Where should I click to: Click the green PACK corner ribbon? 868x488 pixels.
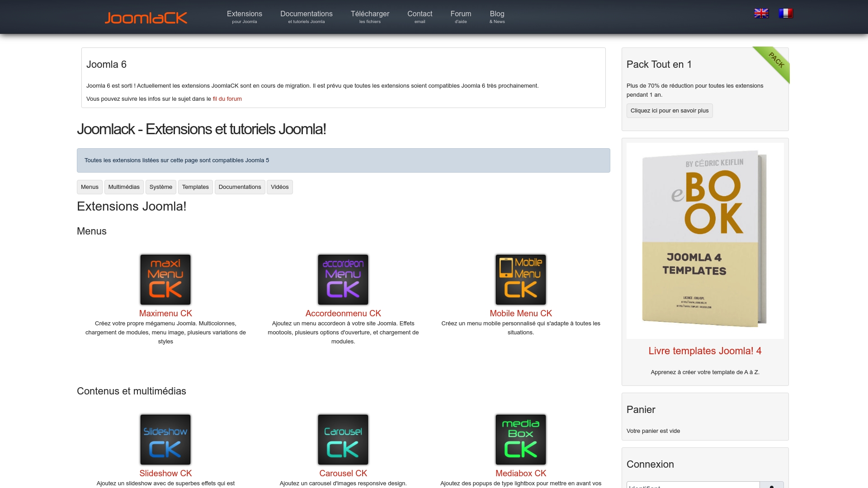[x=775, y=61]
